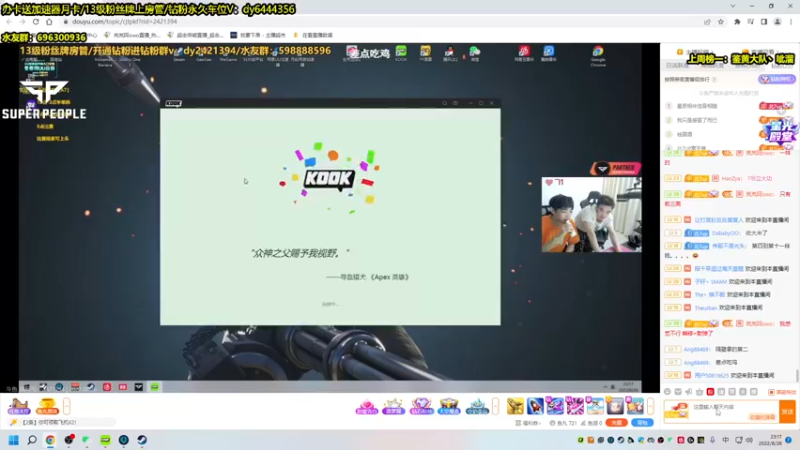Click the microphone icon in system tray
800x450 pixels.
pyautogui.click(x=713, y=440)
